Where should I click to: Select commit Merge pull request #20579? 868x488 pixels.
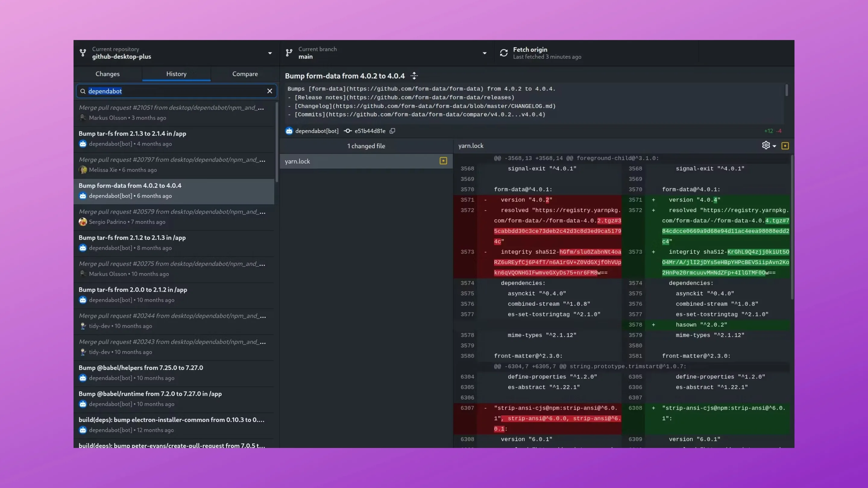point(174,217)
